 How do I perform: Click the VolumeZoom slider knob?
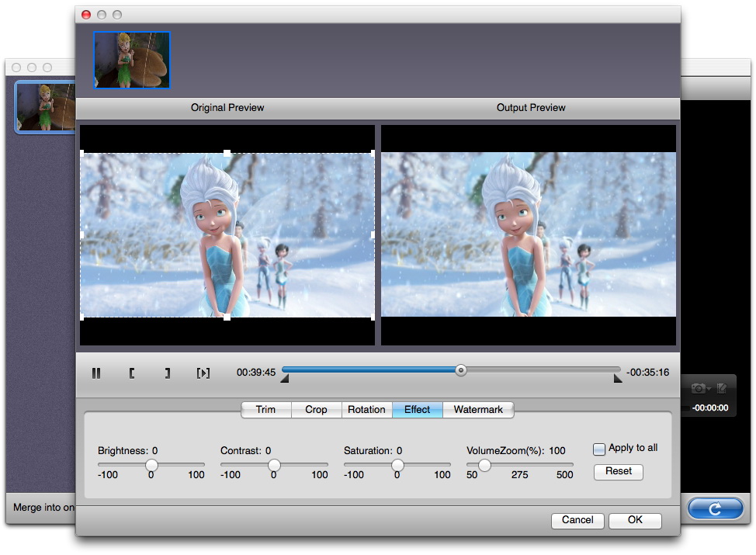[x=484, y=465]
